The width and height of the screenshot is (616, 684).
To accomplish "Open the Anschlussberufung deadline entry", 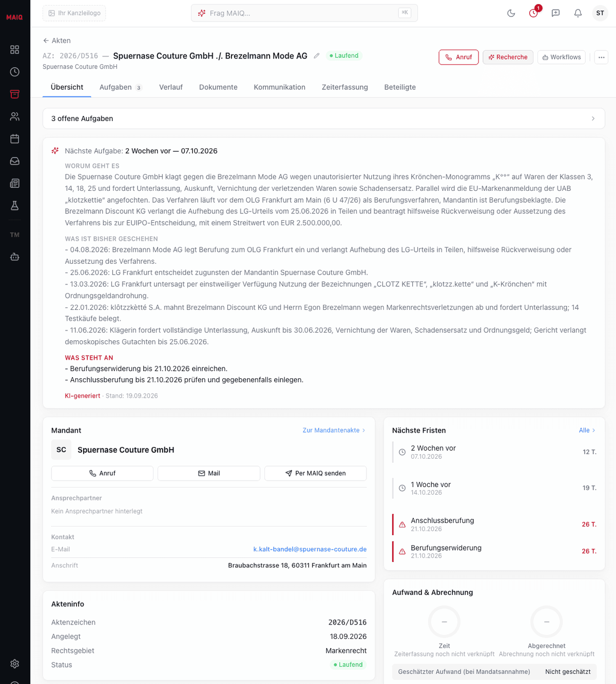I will (494, 524).
